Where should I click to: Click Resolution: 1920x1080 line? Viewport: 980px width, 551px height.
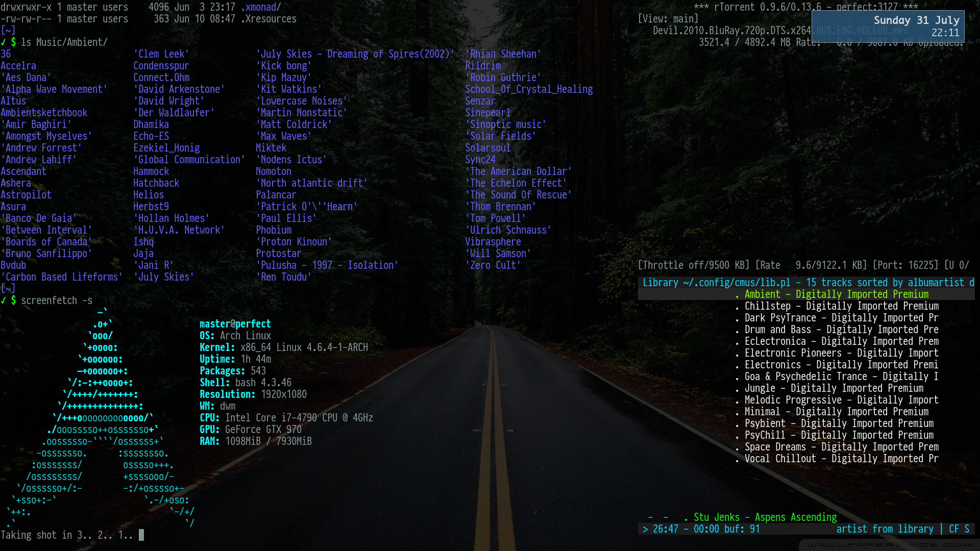(253, 394)
